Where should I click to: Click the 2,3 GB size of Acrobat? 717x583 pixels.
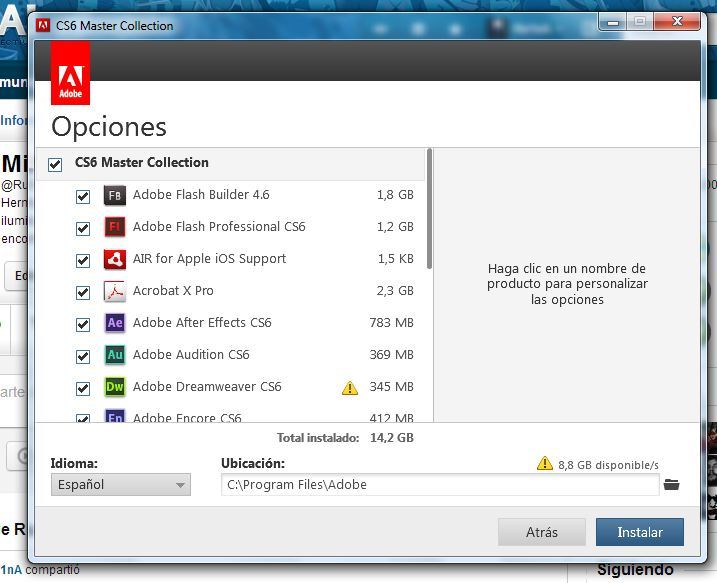(x=395, y=291)
